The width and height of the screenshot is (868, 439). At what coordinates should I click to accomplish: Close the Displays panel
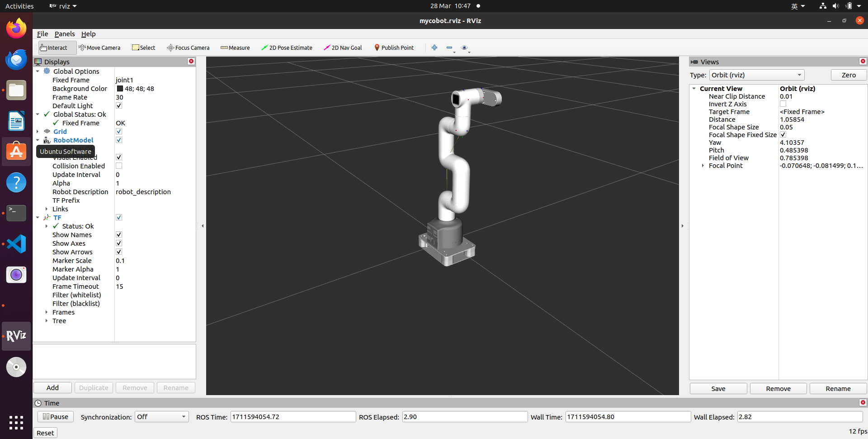click(x=191, y=62)
